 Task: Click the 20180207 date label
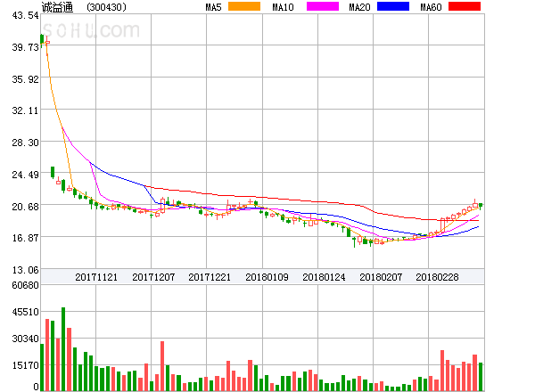coord(381,277)
